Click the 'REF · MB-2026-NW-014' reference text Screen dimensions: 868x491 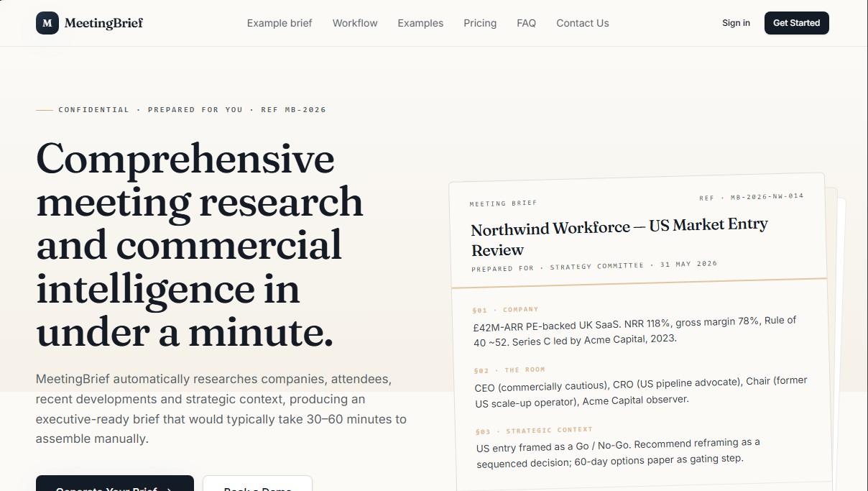point(752,196)
